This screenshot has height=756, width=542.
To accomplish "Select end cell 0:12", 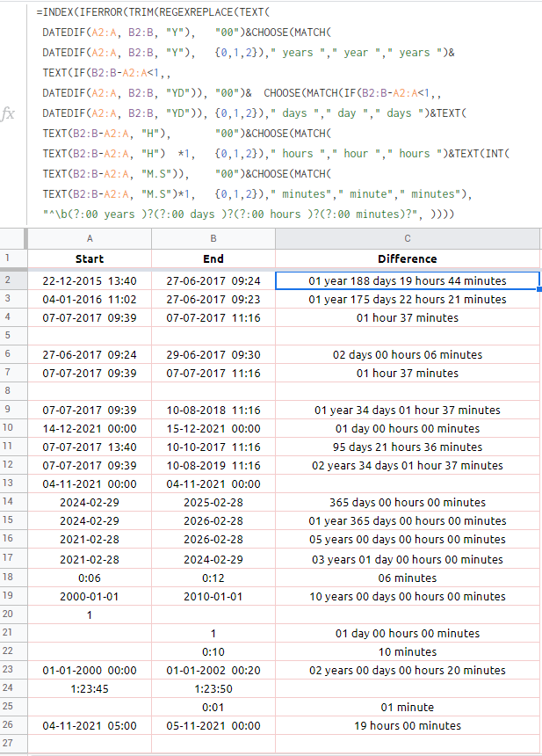I will click(x=213, y=578).
